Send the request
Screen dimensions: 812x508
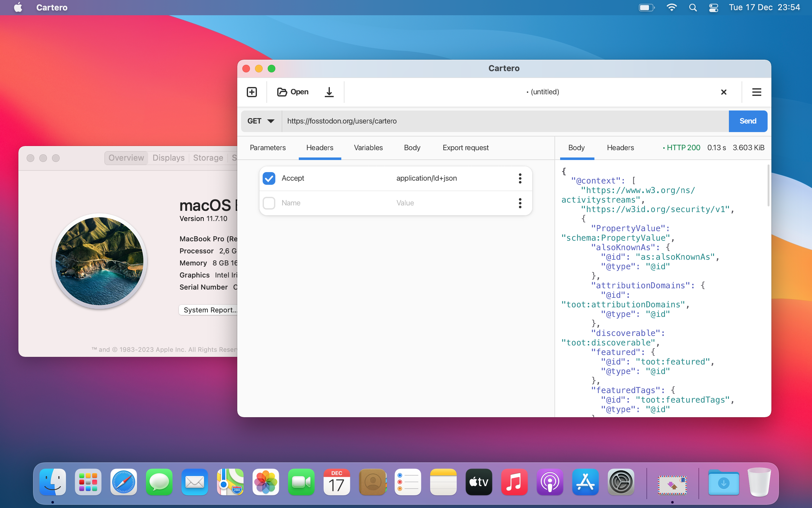(748, 121)
